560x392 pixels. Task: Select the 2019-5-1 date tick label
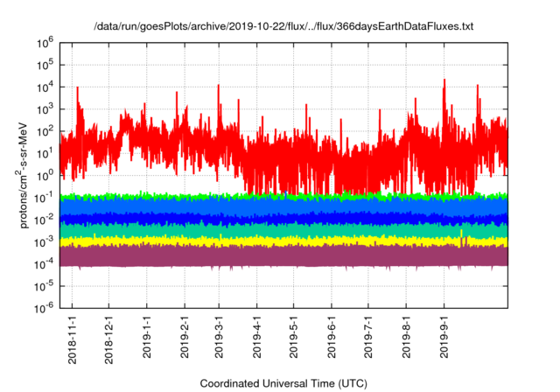click(294, 336)
